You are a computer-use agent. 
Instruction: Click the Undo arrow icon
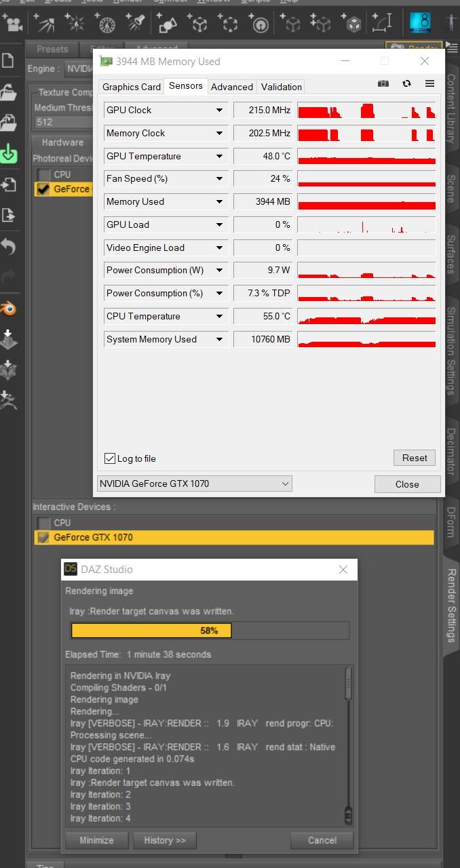click(8, 247)
